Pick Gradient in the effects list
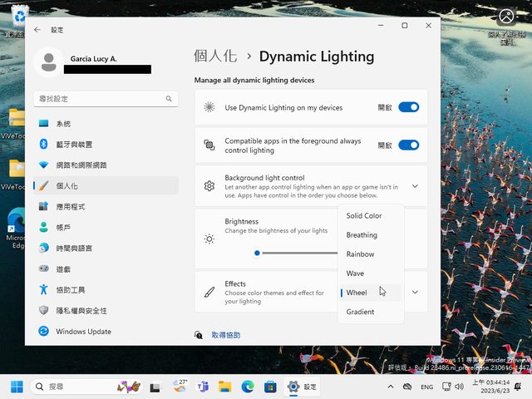 [361, 312]
